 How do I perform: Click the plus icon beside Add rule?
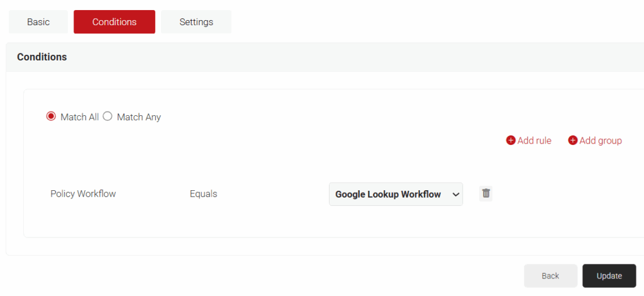pos(511,140)
